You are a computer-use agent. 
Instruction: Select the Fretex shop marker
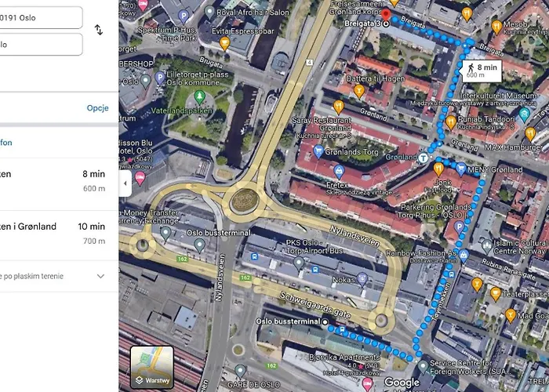tap(339, 172)
